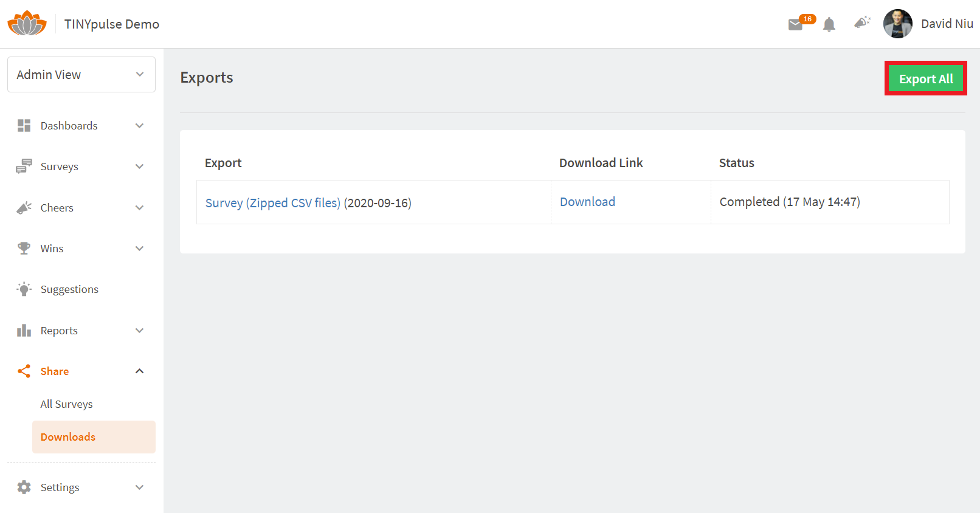Open the Surveys menu item
The width and height of the screenshot is (980, 513).
(60, 167)
